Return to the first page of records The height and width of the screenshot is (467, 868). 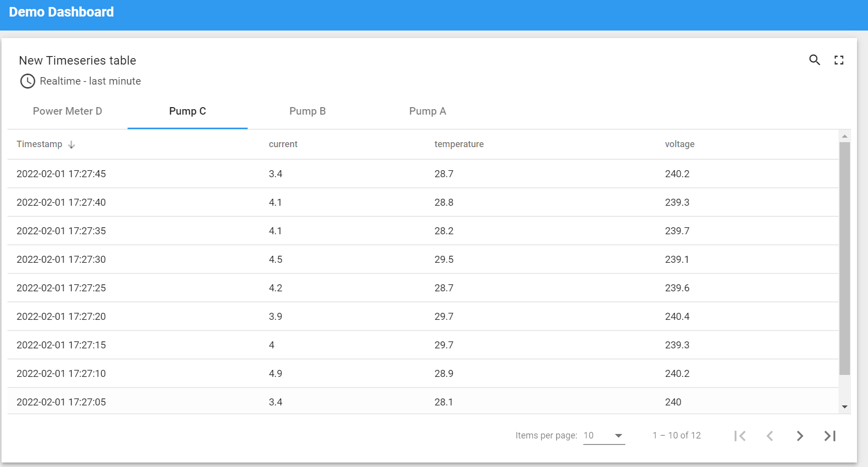pos(740,435)
